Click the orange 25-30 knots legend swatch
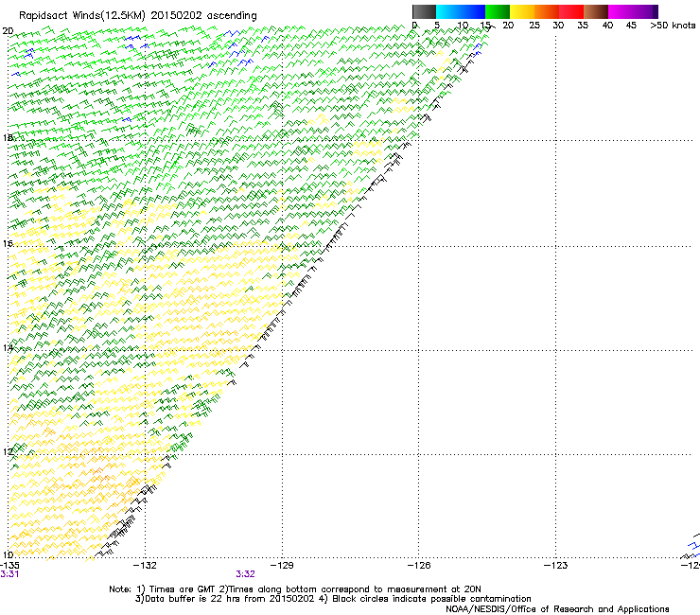 [547, 11]
